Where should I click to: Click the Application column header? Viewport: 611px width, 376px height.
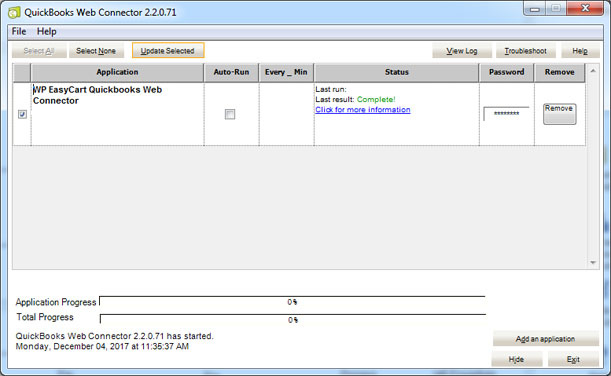117,72
